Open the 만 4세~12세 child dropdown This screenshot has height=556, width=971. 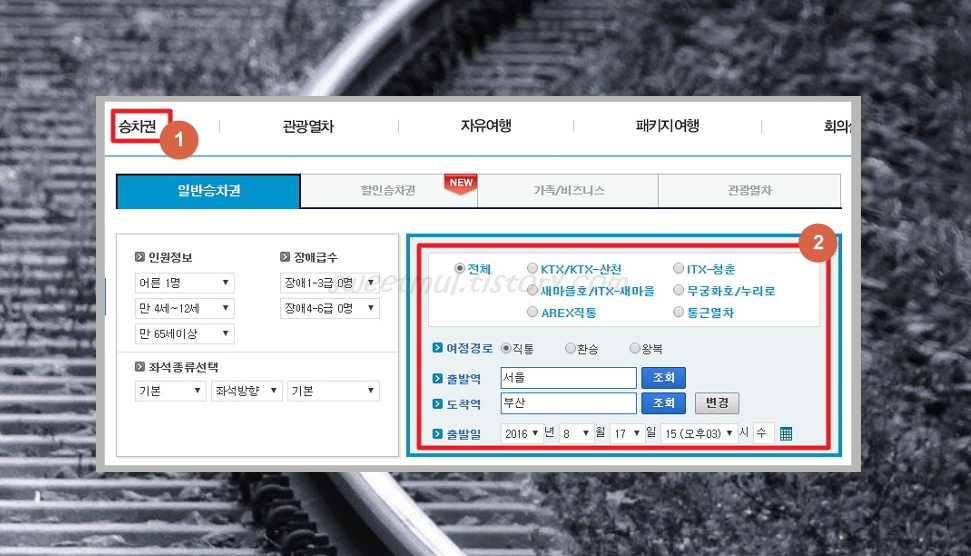185,308
